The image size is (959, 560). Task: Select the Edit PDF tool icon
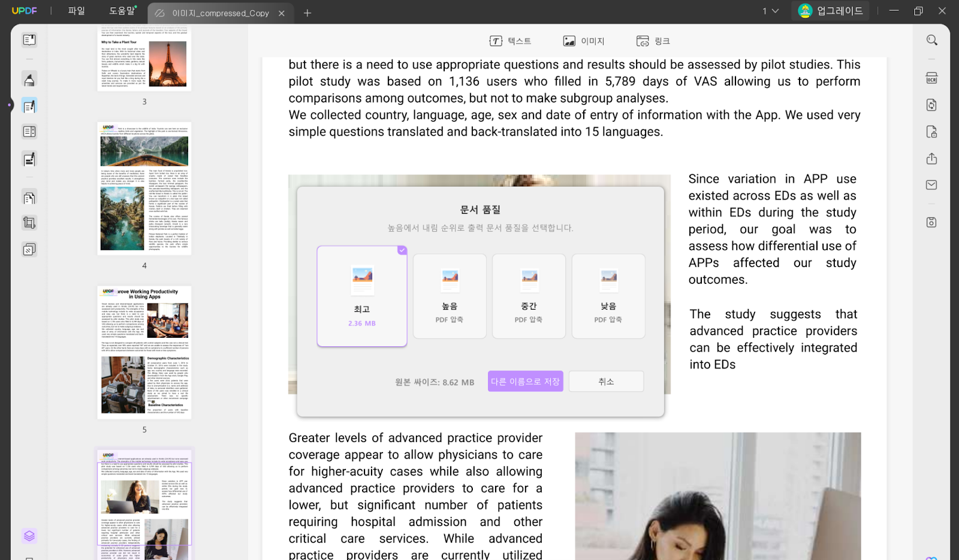29,106
